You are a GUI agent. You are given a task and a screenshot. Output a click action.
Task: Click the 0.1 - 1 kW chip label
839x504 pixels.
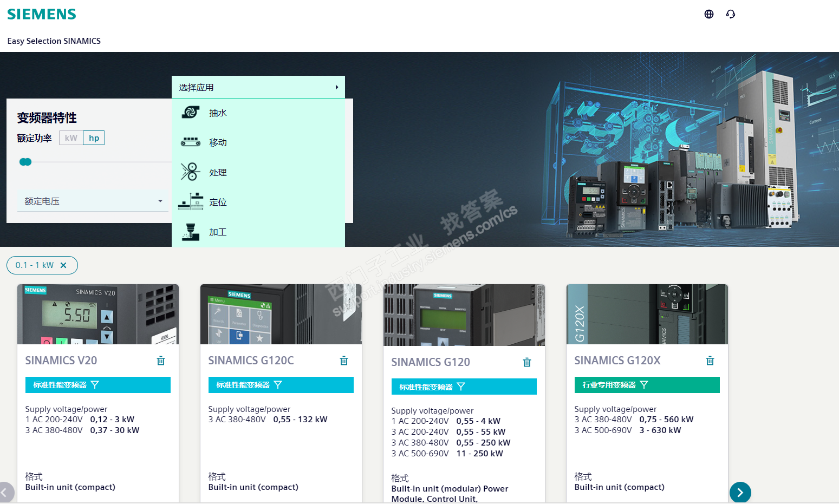(35, 265)
